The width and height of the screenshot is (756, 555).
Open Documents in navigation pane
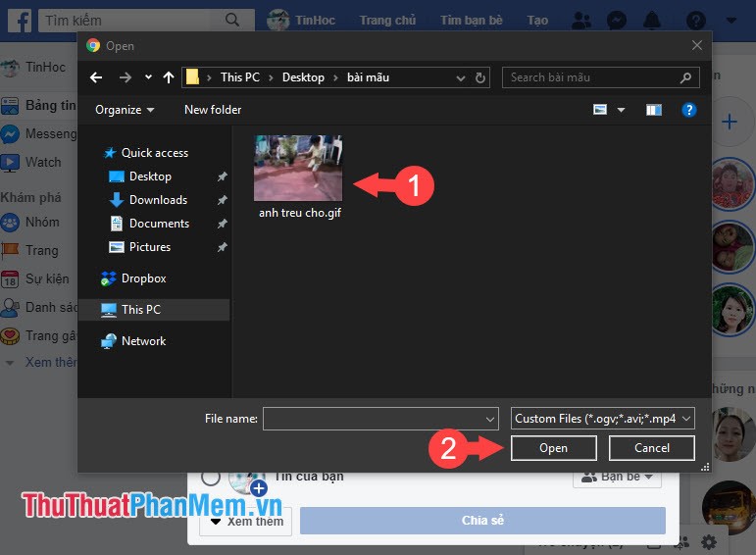(149, 224)
